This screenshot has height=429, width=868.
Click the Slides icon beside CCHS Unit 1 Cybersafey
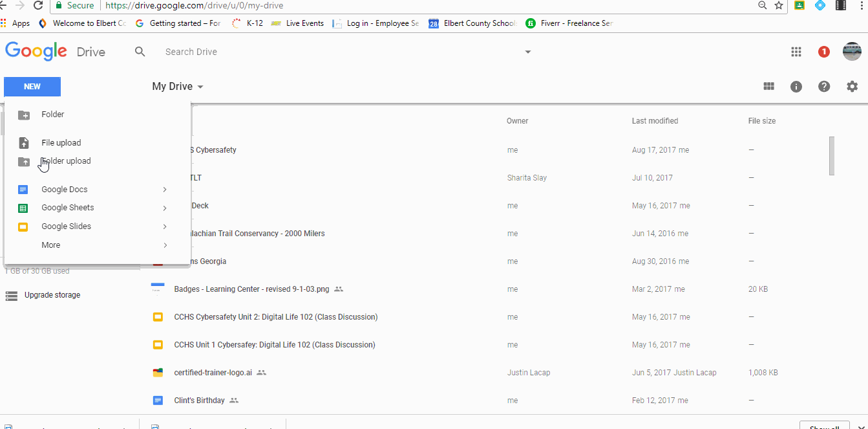click(158, 345)
